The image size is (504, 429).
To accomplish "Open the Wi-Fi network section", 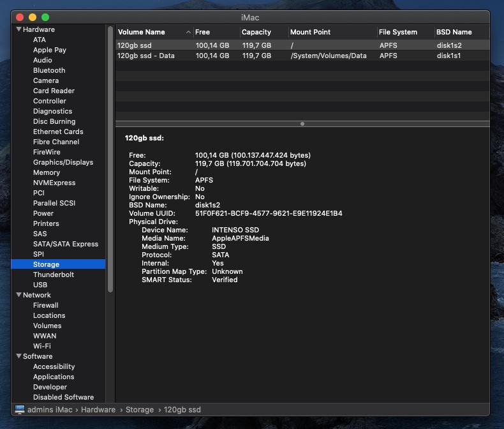I will [x=42, y=346].
